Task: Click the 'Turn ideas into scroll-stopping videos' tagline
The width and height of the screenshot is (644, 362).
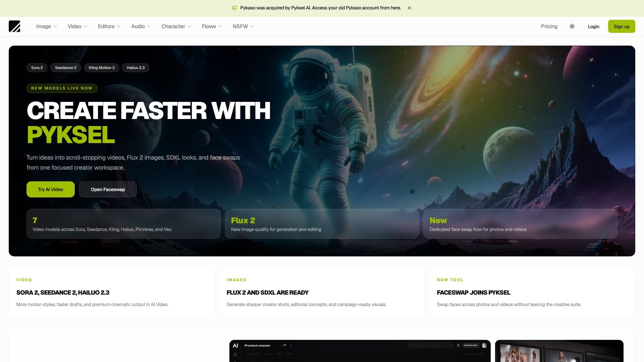Action: tap(133, 163)
